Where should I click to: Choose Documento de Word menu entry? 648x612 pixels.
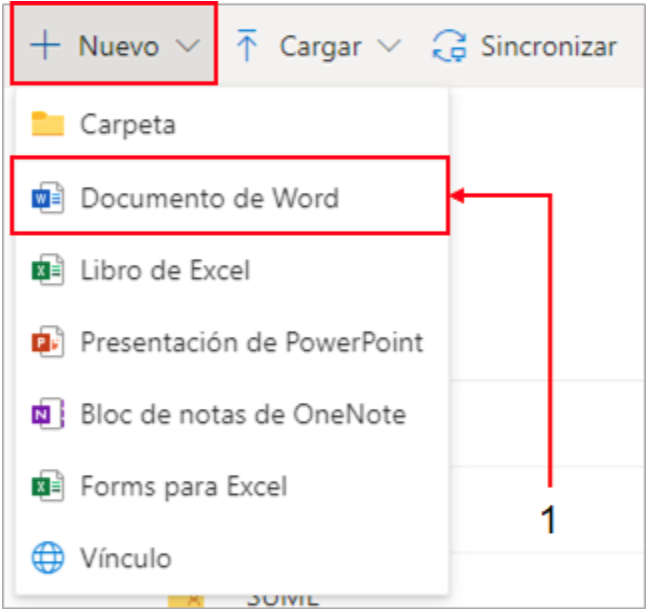[231, 196]
